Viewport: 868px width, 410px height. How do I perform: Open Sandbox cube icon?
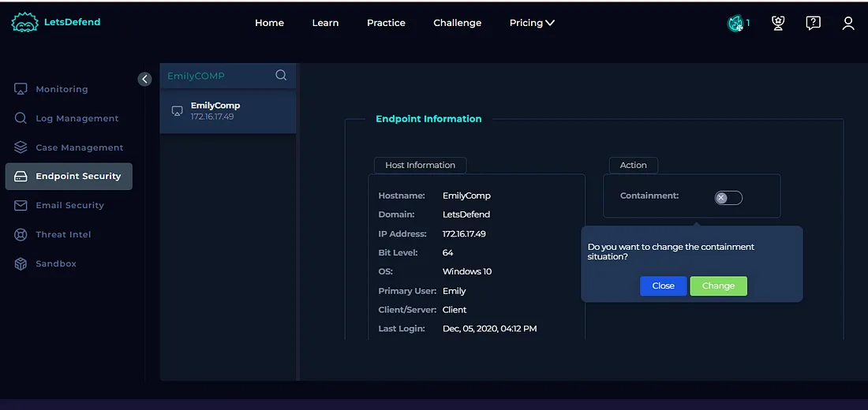21,264
